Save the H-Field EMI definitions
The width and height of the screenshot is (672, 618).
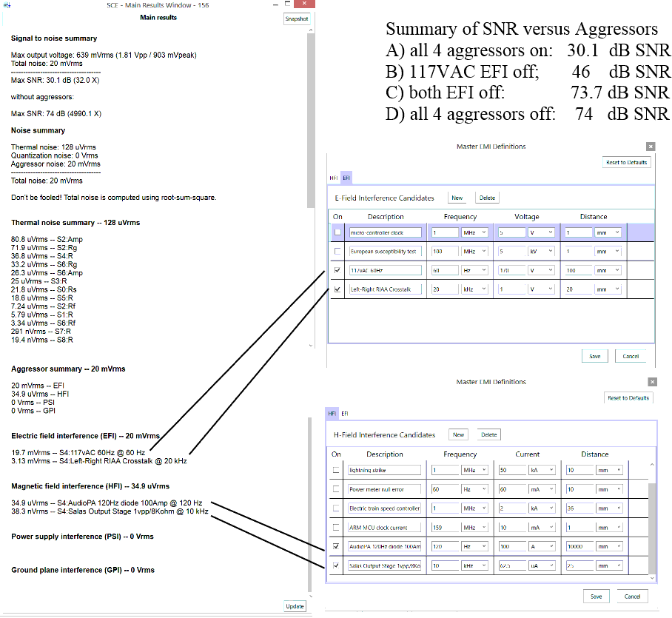(x=597, y=596)
